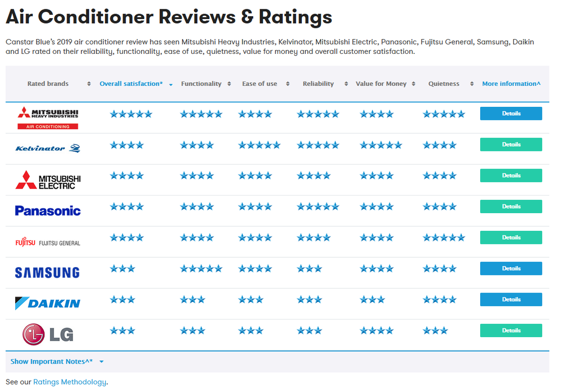Sort by Ease of use column

coord(288,84)
